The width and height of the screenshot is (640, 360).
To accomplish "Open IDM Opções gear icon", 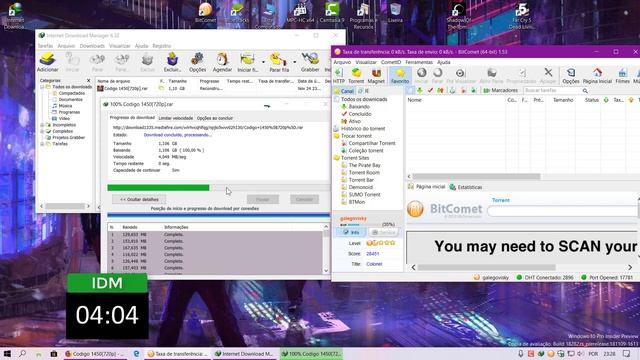I will click(197, 62).
